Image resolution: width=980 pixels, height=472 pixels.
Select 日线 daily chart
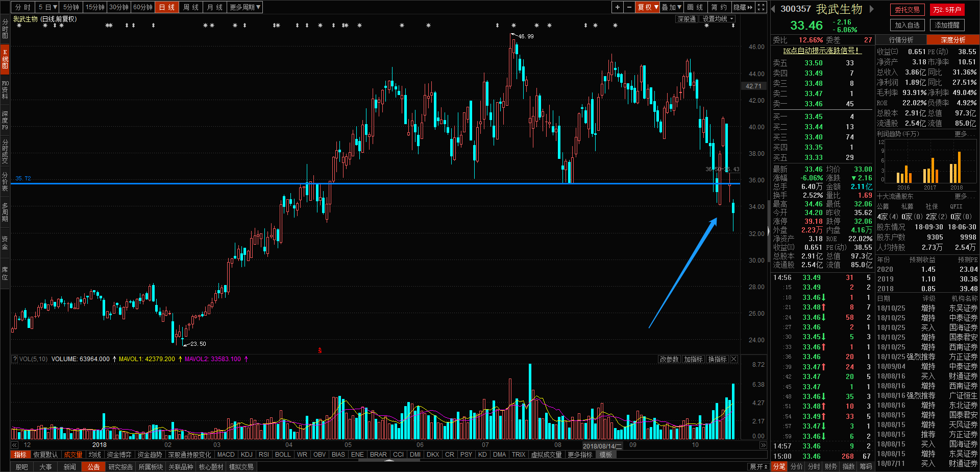click(x=167, y=7)
